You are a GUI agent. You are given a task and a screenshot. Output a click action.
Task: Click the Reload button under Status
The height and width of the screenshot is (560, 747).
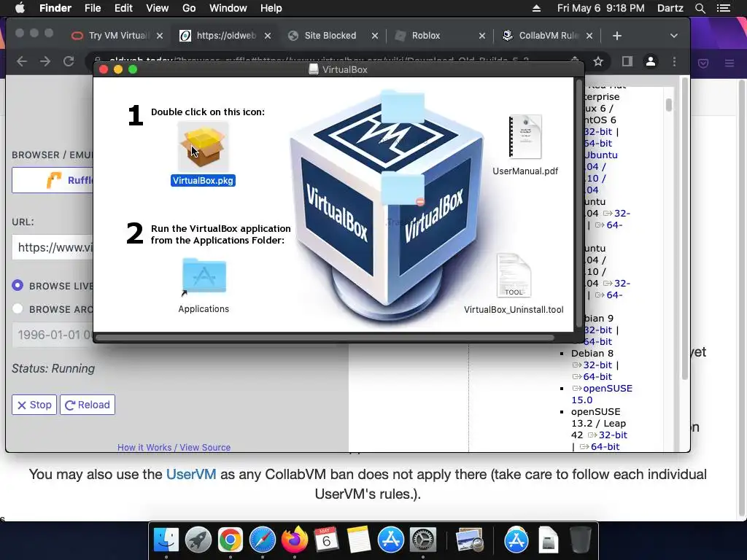88,405
